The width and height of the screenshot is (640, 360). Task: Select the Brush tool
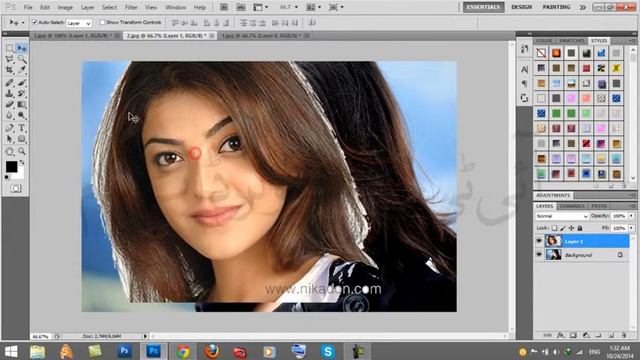pos(22,83)
